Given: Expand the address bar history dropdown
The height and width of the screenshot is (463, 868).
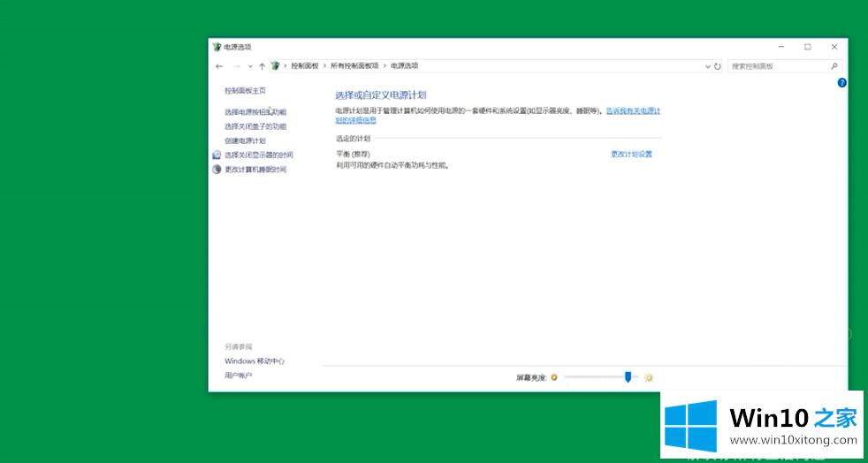Looking at the screenshot, I should tap(707, 66).
